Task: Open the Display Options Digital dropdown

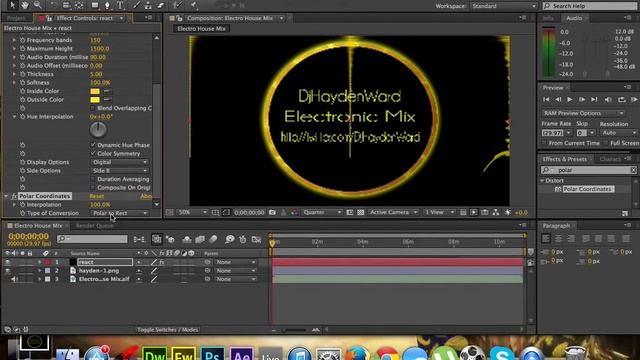Action: 120,162
